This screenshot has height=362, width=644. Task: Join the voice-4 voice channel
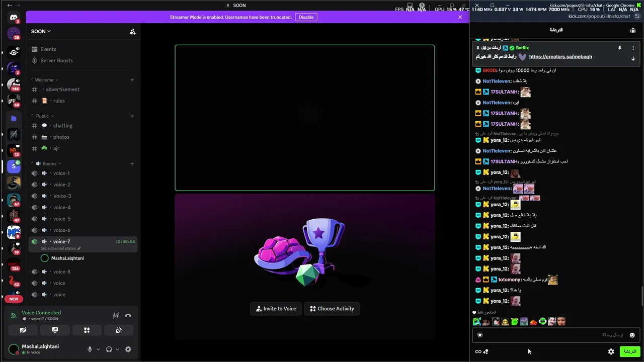83,207
